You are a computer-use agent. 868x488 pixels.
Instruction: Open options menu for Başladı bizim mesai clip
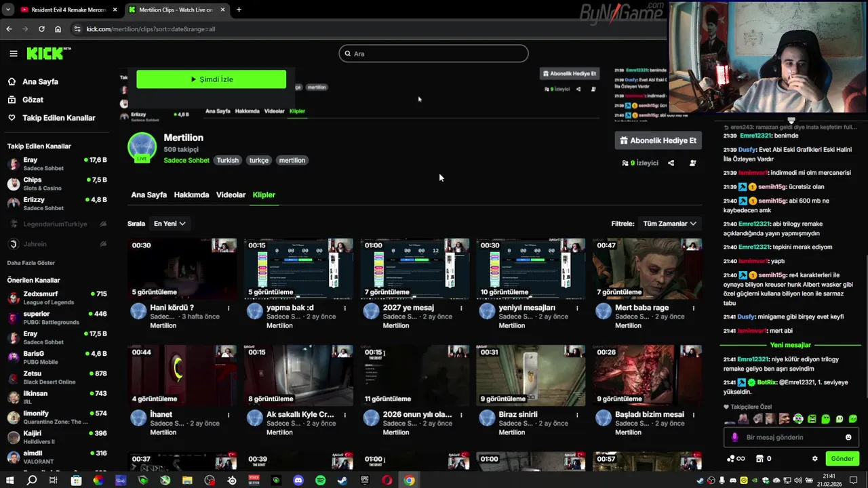coord(693,415)
